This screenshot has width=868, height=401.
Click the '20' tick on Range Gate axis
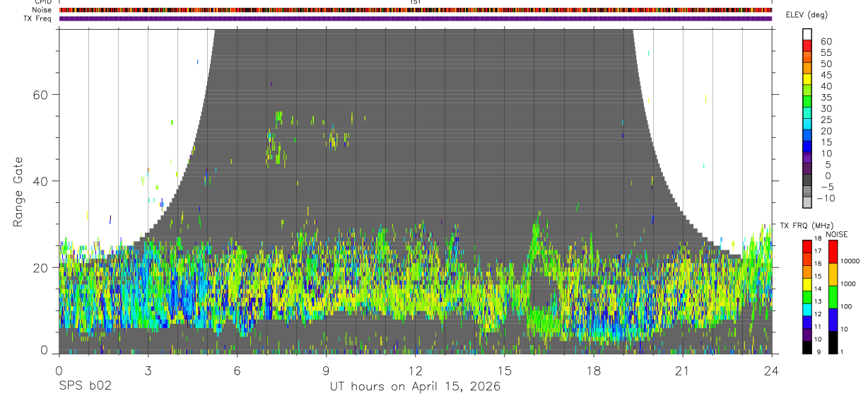coord(42,267)
